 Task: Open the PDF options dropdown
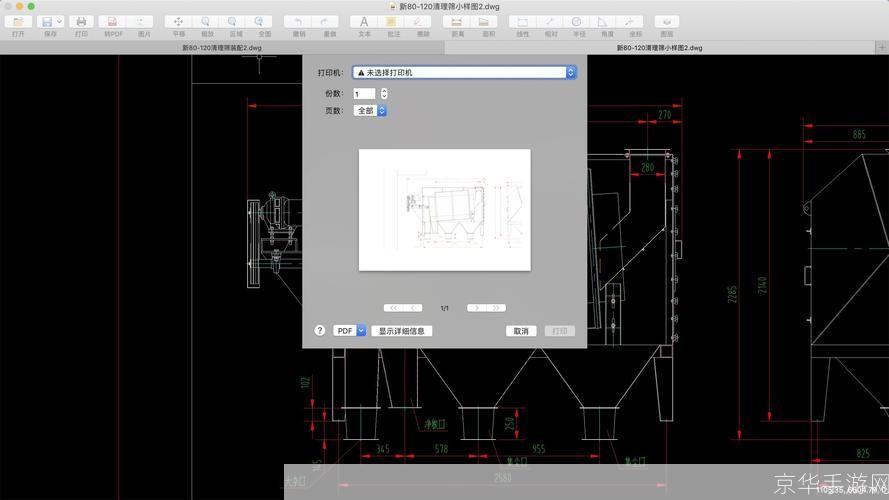(x=349, y=330)
